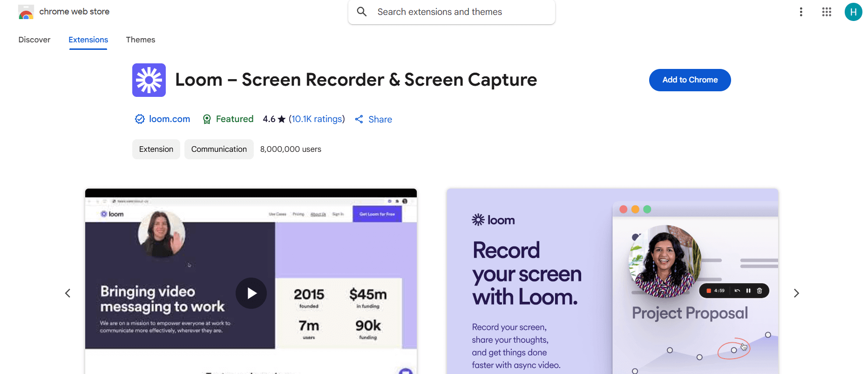Open the Record your screen with Loom screenshot
Viewport: 868px width, 374px height.
612,281
